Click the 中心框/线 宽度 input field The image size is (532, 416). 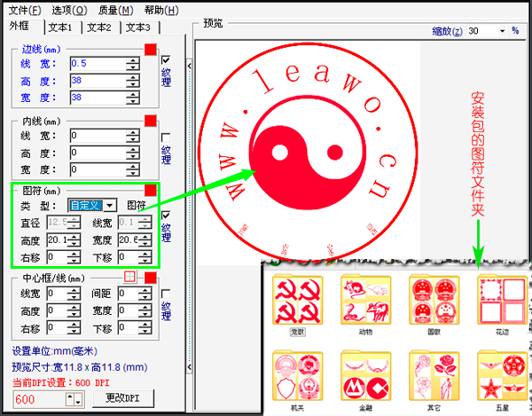[x=129, y=310]
